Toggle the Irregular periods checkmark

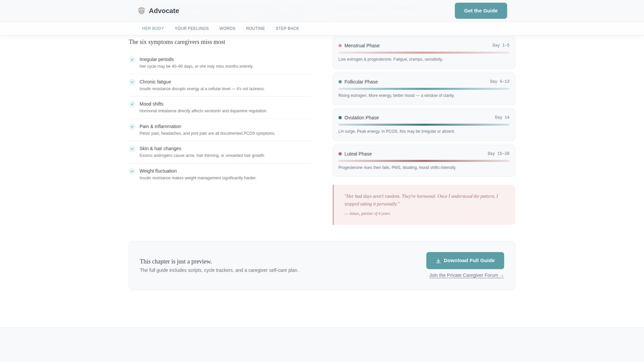pos(132,60)
